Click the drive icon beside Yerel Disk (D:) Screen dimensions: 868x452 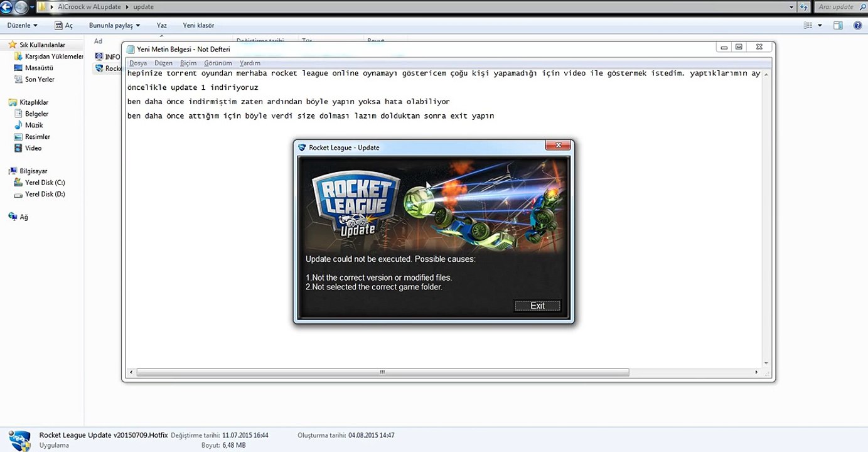19,194
